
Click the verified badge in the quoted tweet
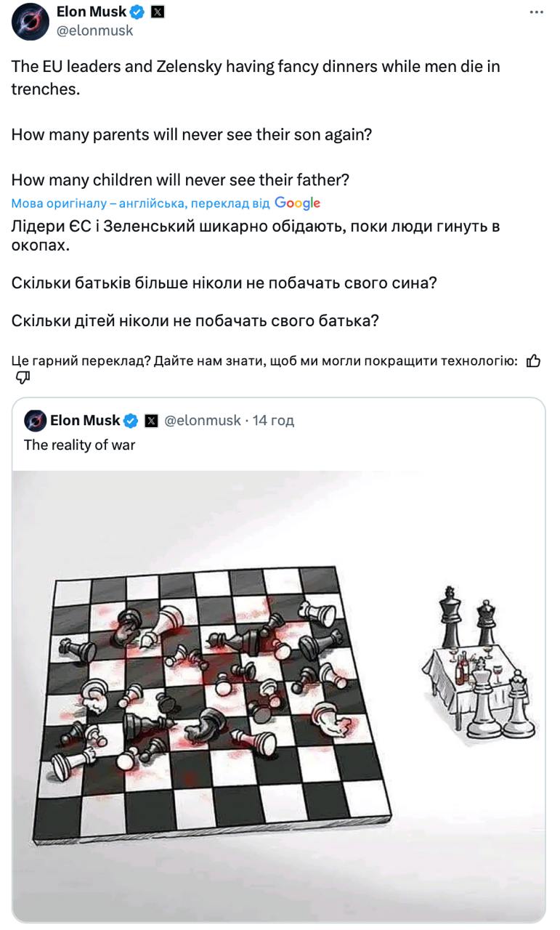click(x=131, y=421)
